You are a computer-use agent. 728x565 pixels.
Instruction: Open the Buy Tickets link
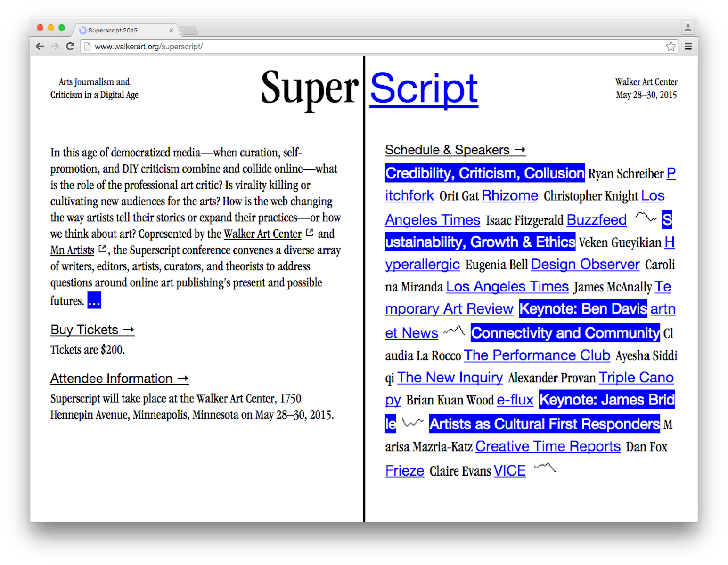[x=92, y=330]
